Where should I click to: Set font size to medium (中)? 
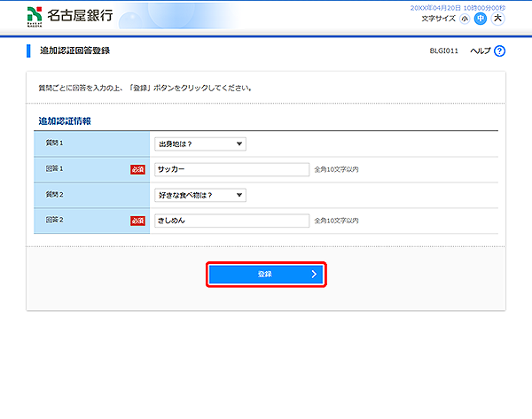click(x=481, y=18)
